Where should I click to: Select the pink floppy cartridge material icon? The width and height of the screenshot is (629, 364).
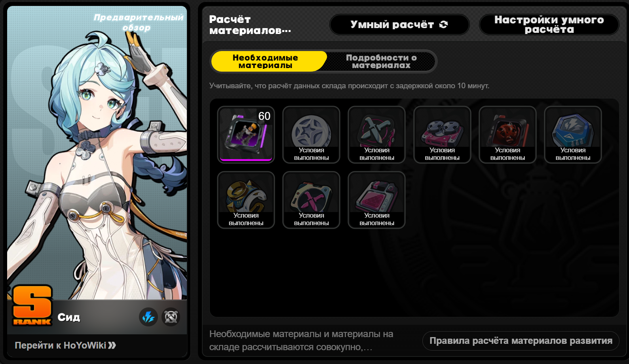(x=376, y=200)
